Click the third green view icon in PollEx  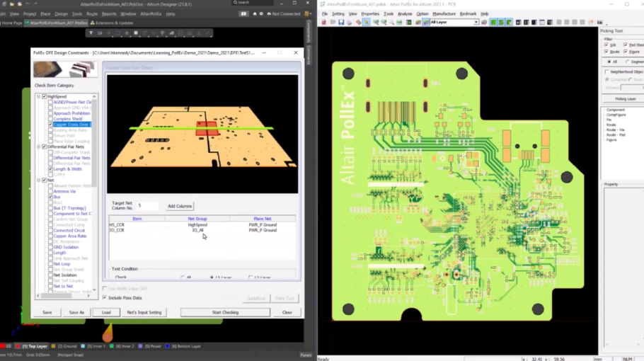[x=509, y=22]
